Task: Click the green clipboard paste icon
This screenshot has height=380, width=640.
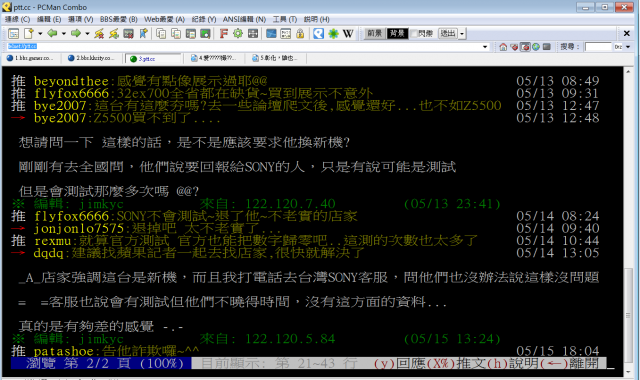Action: click(x=205, y=33)
